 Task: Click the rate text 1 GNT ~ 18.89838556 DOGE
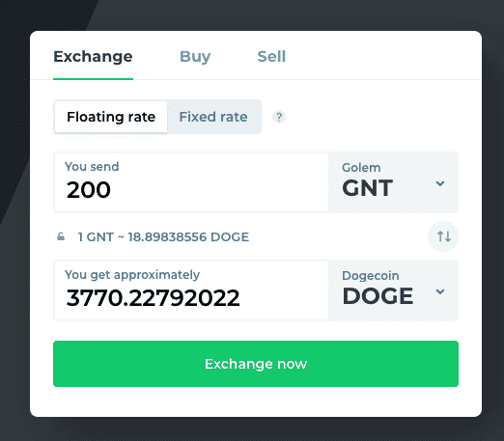click(163, 237)
